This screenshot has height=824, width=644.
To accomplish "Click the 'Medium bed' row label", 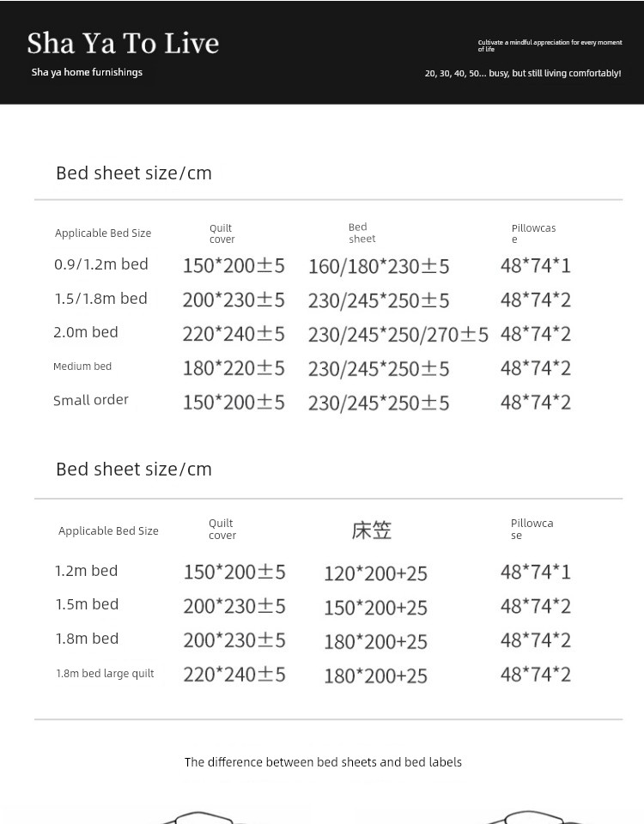I will [x=82, y=367].
